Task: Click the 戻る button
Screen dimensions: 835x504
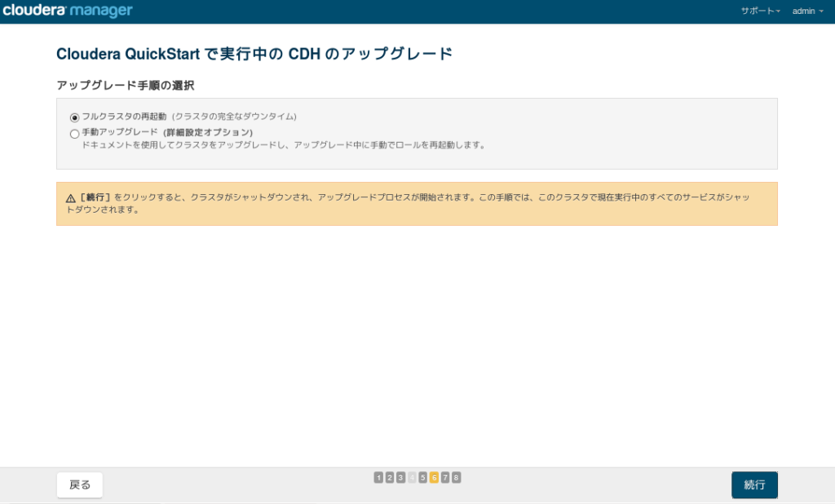Action: 80,484
